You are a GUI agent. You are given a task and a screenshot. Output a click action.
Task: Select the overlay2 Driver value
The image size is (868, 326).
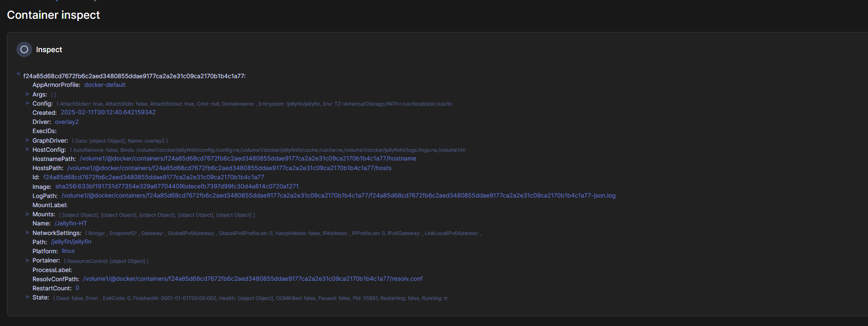pyautogui.click(x=67, y=122)
